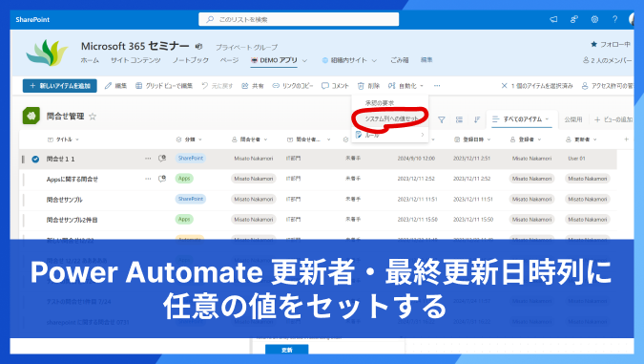Click the 元に戻す undo command

click(217, 86)
